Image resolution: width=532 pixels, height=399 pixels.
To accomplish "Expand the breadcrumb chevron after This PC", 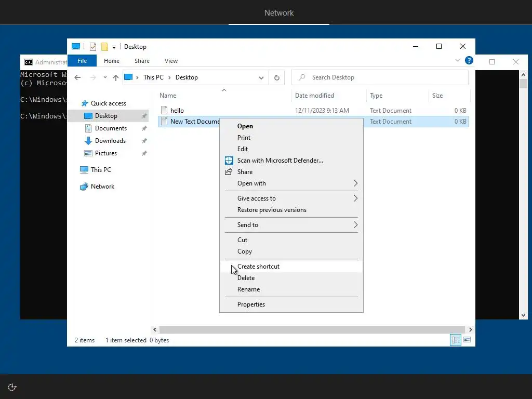I will (169, 78).
